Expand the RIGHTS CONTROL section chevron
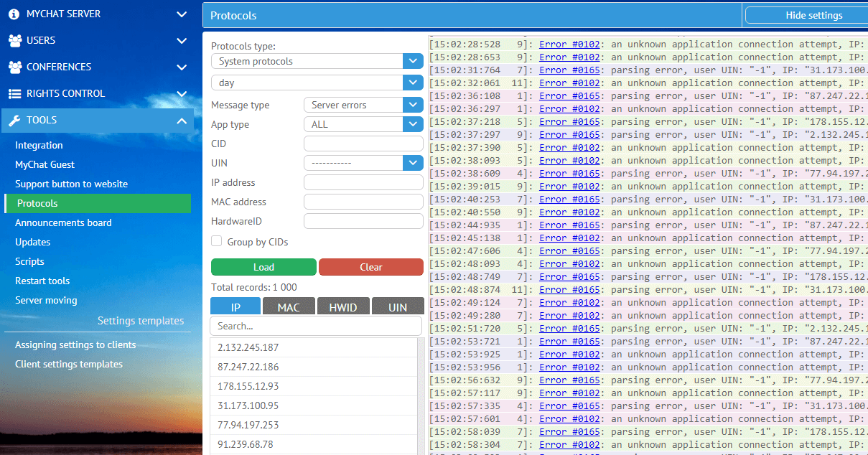 [182, 93]
